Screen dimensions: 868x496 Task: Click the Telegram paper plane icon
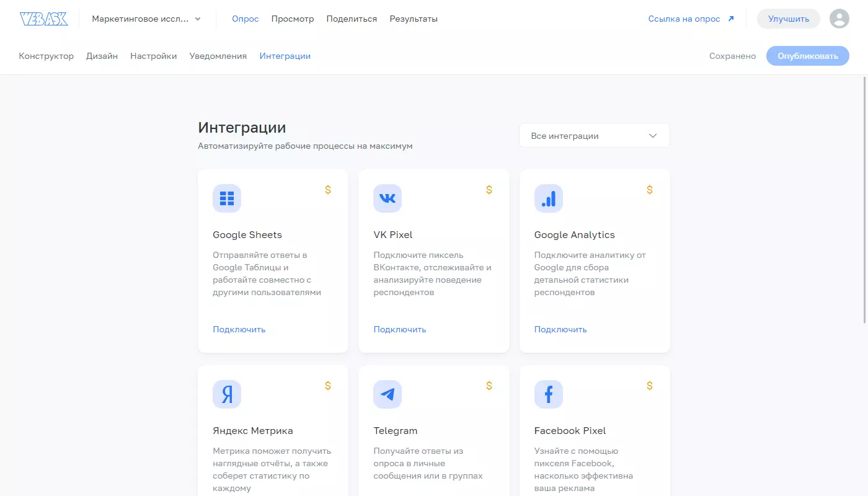click(x=387, y=394)
